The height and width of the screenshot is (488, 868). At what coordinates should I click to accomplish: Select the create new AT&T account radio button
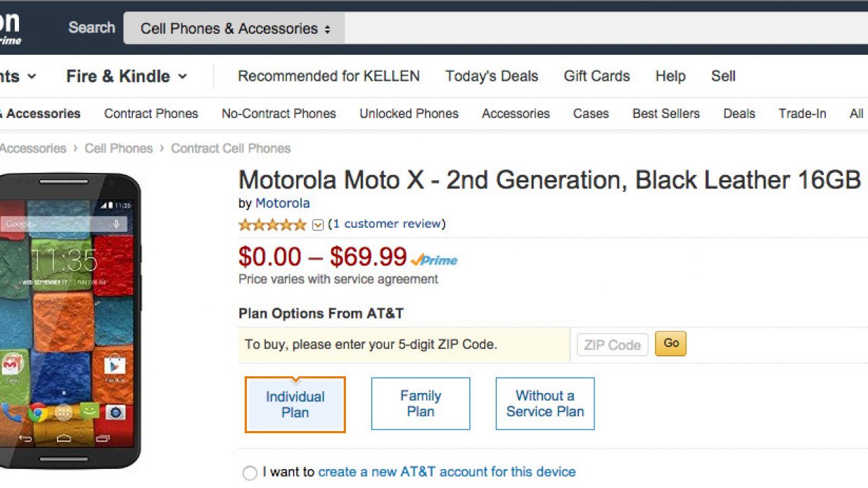[250, 472]
